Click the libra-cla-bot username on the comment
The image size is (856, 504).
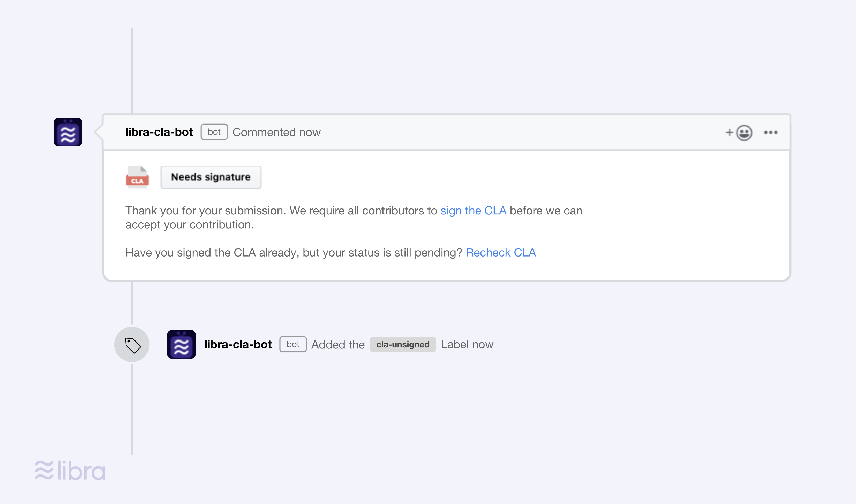tap(160, 132)
